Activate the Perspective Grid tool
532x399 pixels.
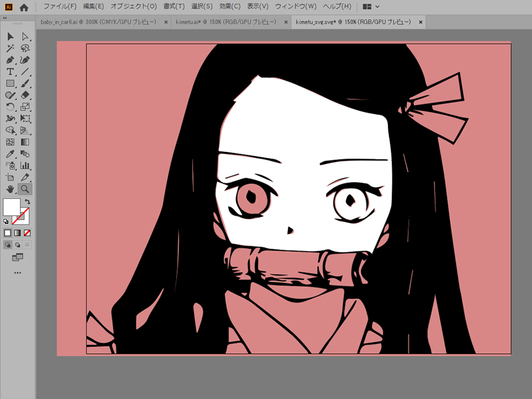click(25, 130)
